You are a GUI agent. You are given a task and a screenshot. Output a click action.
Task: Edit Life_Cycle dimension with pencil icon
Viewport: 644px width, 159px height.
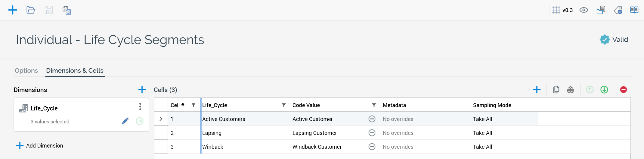click(x=125, y=121)
